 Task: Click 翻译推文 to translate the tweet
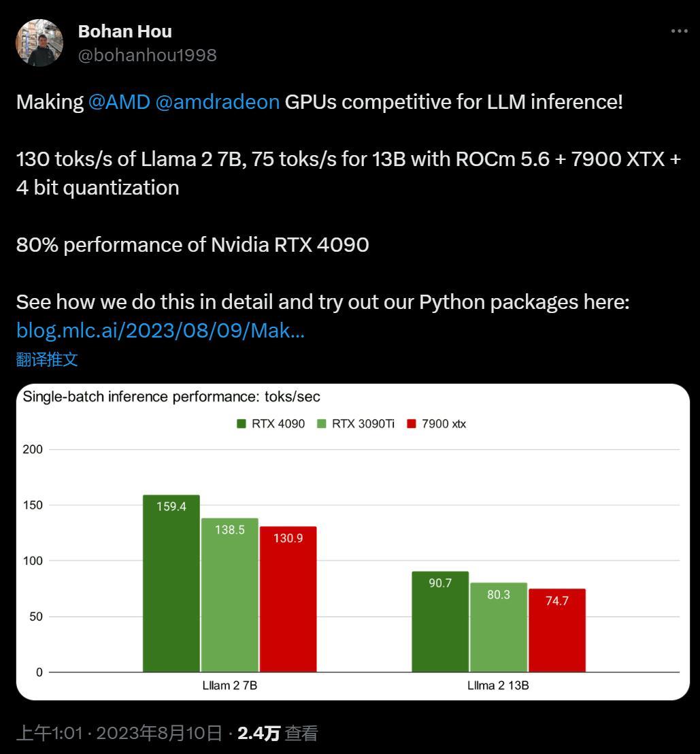(x=47, y=359)
